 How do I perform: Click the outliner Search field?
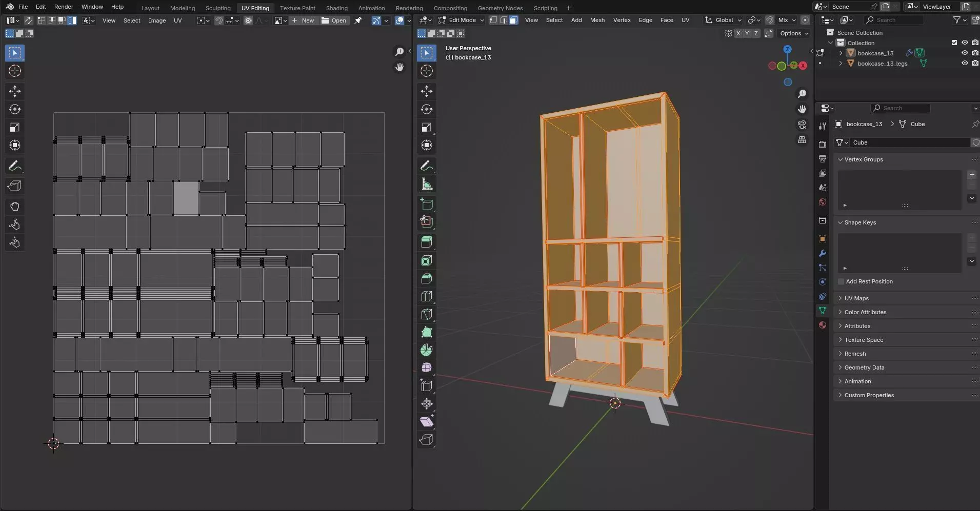[x=894, y=20]
